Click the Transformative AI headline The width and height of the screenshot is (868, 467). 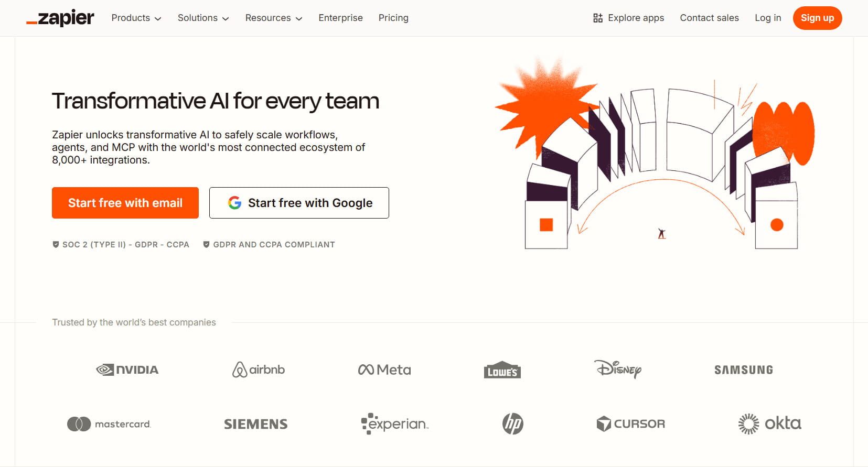click(215, 101)
